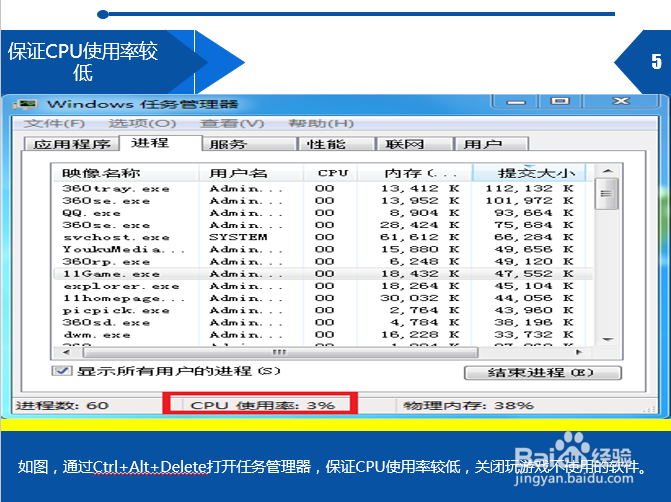Close the Windows 任务管理器 window
The width and height of the screenshot is (671, 502).
pyautogui.click(x=621, y=101)
